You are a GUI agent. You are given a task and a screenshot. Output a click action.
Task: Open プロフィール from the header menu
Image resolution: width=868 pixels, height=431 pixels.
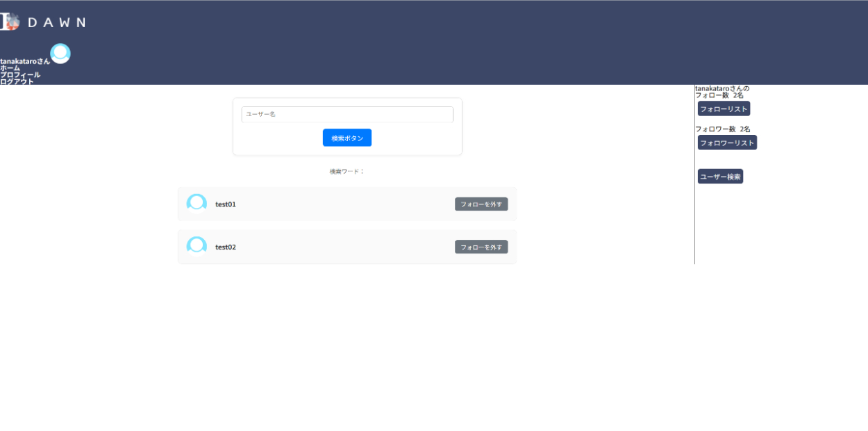coord(20,75)
